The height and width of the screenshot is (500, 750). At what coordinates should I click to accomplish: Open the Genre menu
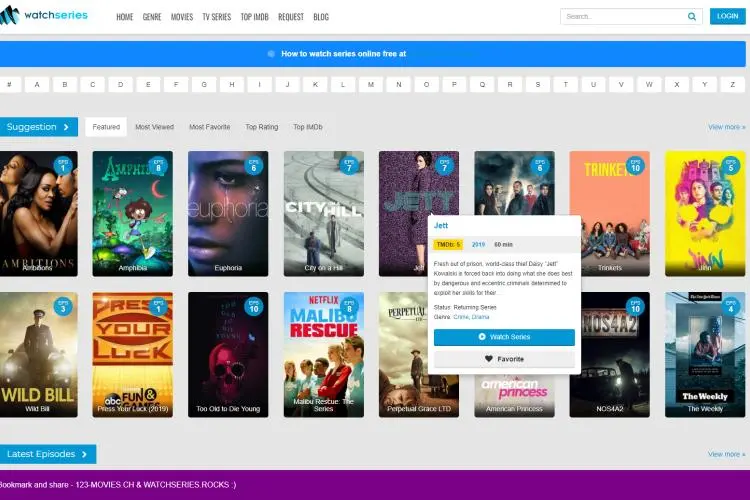pyautogui.click(x=152, y=17)
